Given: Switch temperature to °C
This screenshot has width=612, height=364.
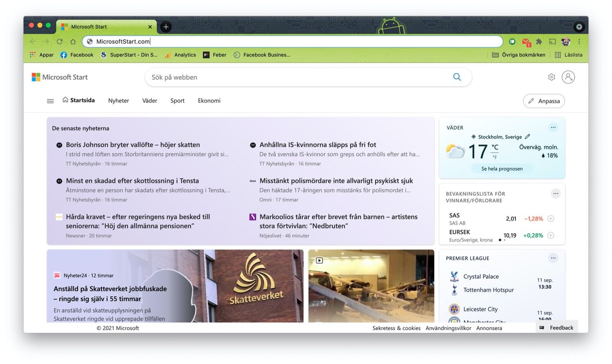Looking at the screenshot, I should [495, 147].
